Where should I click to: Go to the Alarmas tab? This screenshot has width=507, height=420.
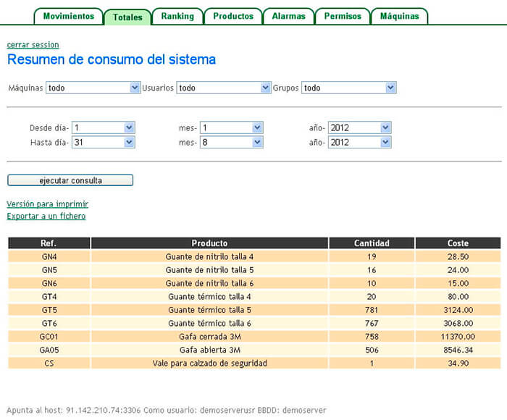click(x=288, y=16)
